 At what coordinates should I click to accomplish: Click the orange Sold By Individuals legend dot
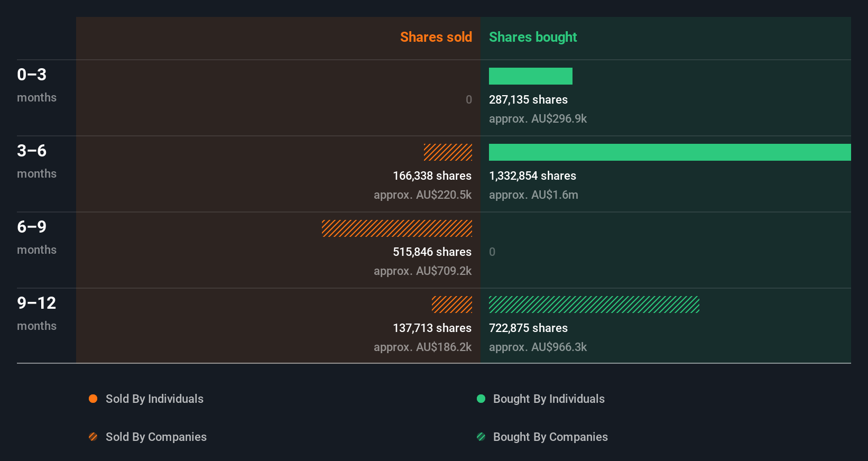[93, 399]
